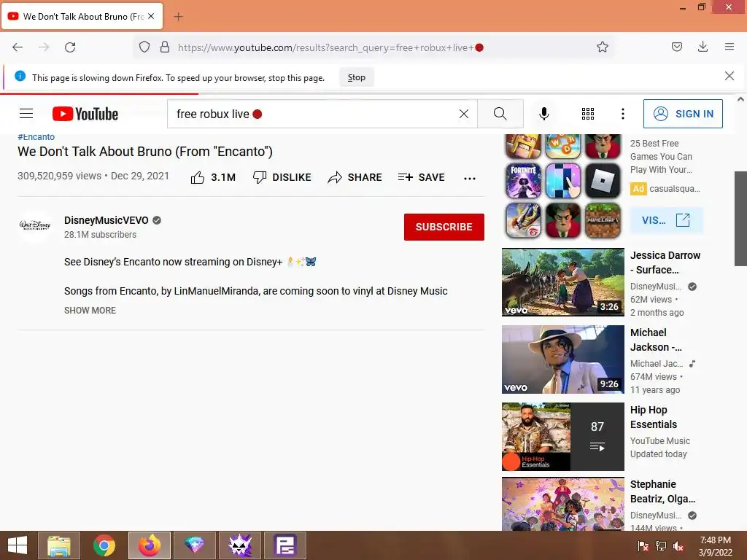The width and height of the screenshot is (747, 560).
Task: Go back to the previous page
Action: [18, 47]
